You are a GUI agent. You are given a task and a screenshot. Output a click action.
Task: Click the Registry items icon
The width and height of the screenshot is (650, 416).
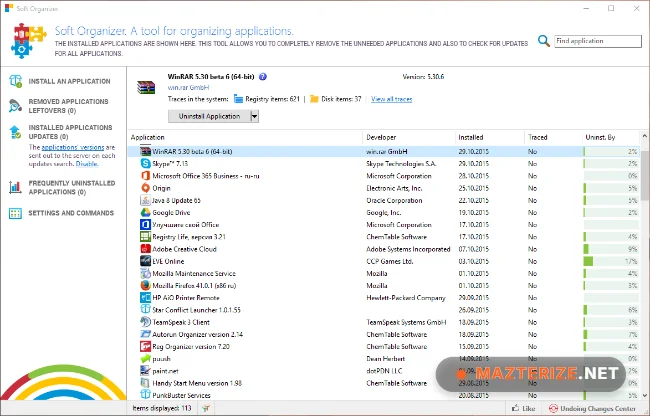coord(238,99)
